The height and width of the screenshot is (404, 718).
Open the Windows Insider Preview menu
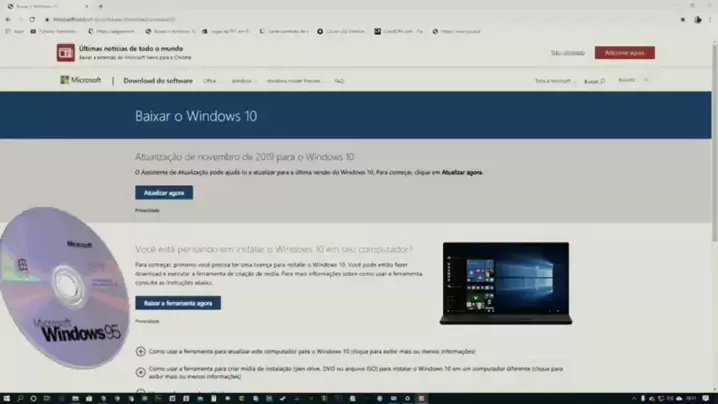coord(295,81)
